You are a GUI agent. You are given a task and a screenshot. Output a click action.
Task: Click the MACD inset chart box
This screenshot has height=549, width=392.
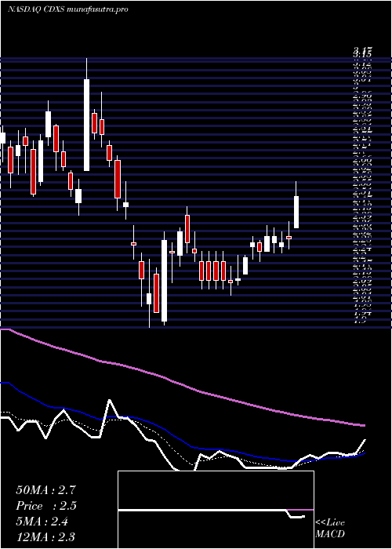[x=216, y=510]
